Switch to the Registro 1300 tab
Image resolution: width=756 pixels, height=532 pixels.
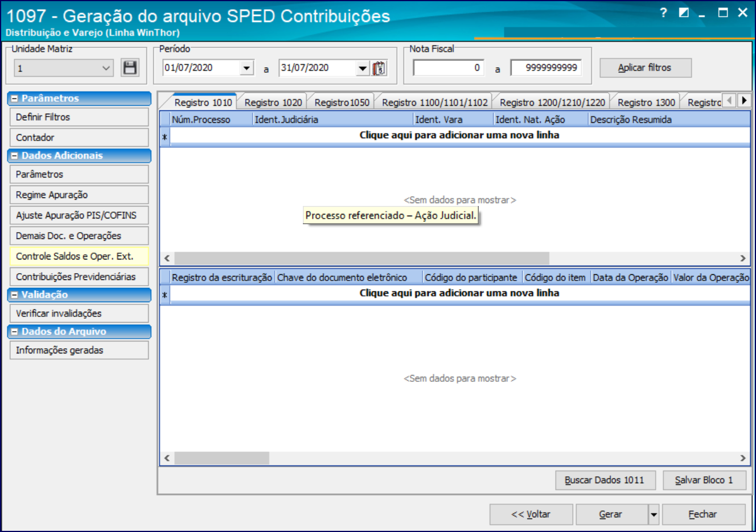click(646, 102)
